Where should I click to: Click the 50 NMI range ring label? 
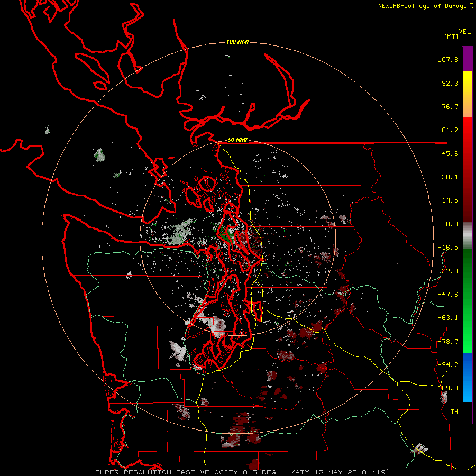(x=237, y=140)
